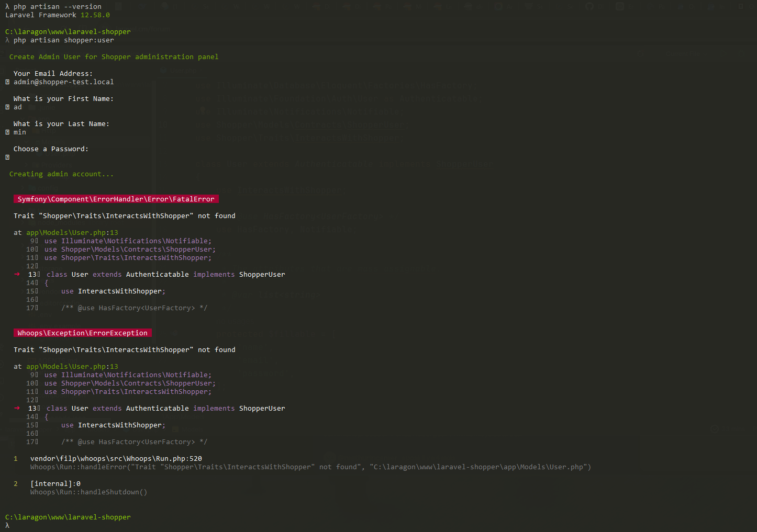The image size is (757, 532).
Task: Click the '[internal]:0' stack frame
Action: coord(55,484)
